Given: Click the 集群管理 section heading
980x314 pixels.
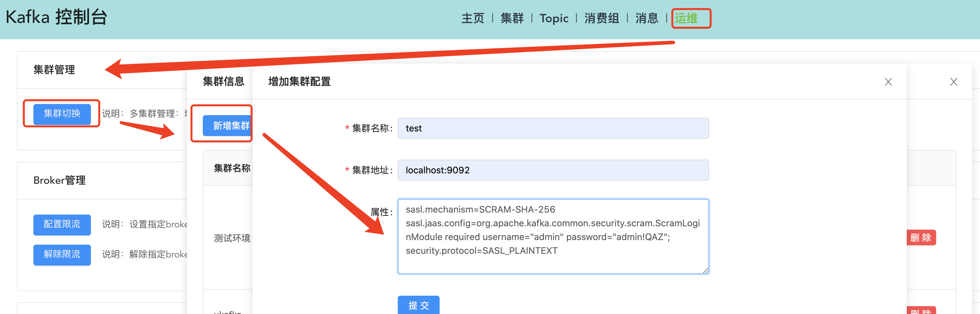Looking at the screenshot, I should pos(54,70).
